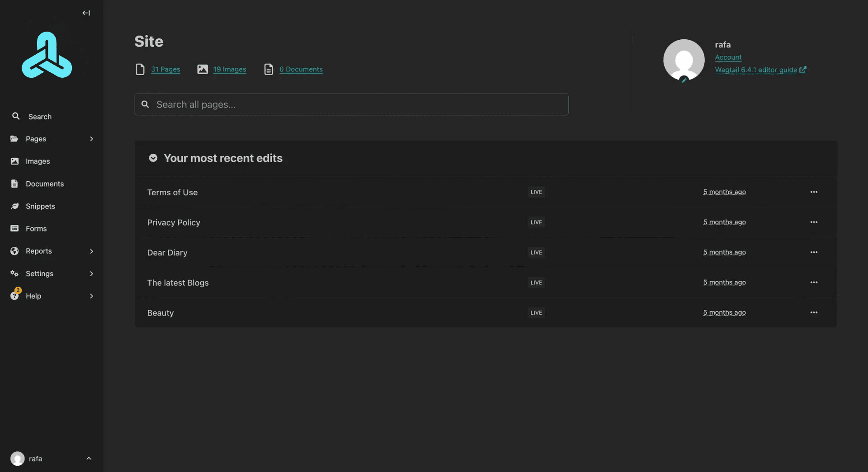Open actions menu for Beauty page

tap(814, 313)
